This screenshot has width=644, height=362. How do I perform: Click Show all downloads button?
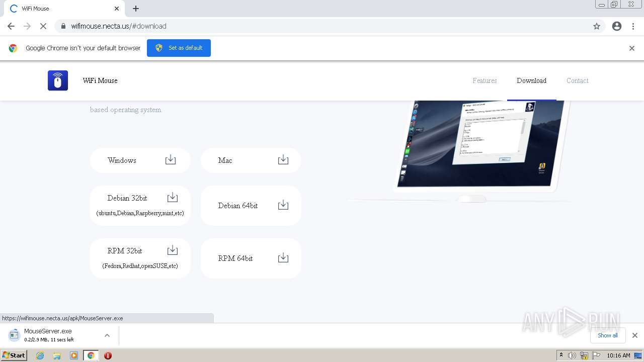click(x=608, y=335)
